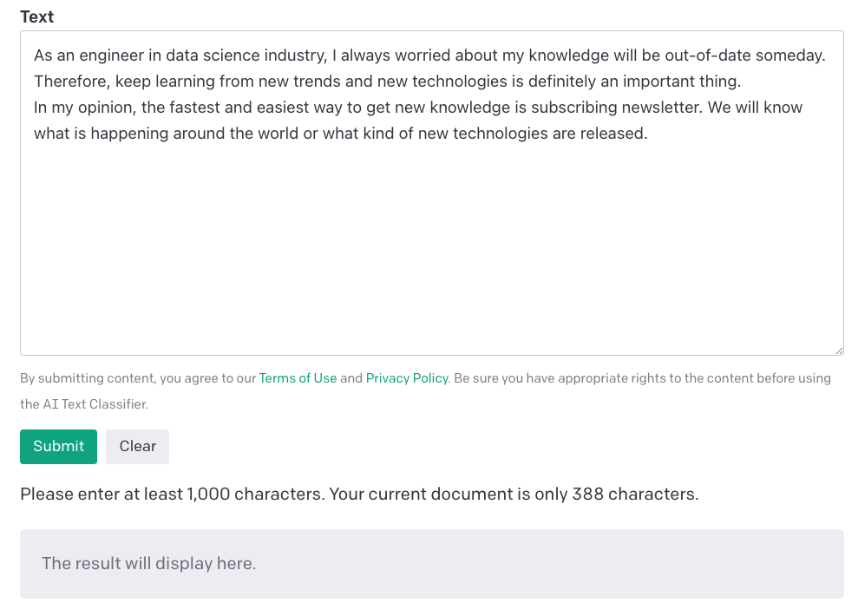The width and height of the screenshot is (858, 616).
Task: Click the word "engineer" in the text
Action: [x=109, y=56]
